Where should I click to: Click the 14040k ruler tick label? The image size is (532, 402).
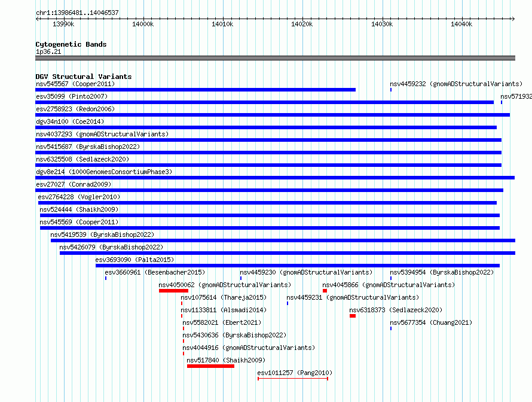pyautogui.click(x=461, y=24)
